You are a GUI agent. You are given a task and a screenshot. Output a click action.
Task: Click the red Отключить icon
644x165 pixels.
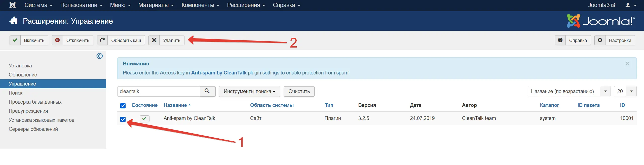point(57,40)
